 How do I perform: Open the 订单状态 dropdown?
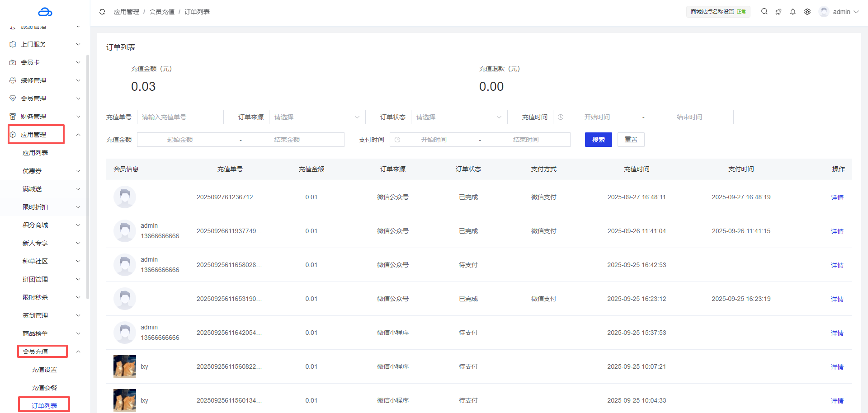(459, 117)
